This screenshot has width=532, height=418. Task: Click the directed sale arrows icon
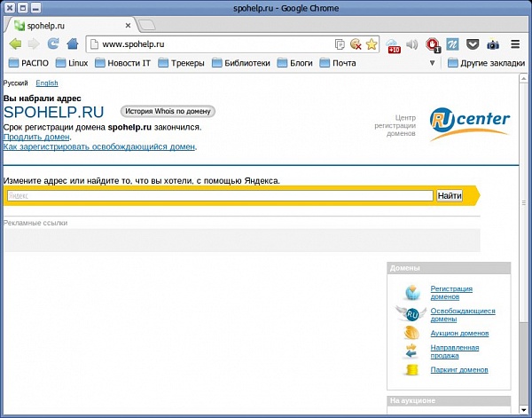point(411,351)
